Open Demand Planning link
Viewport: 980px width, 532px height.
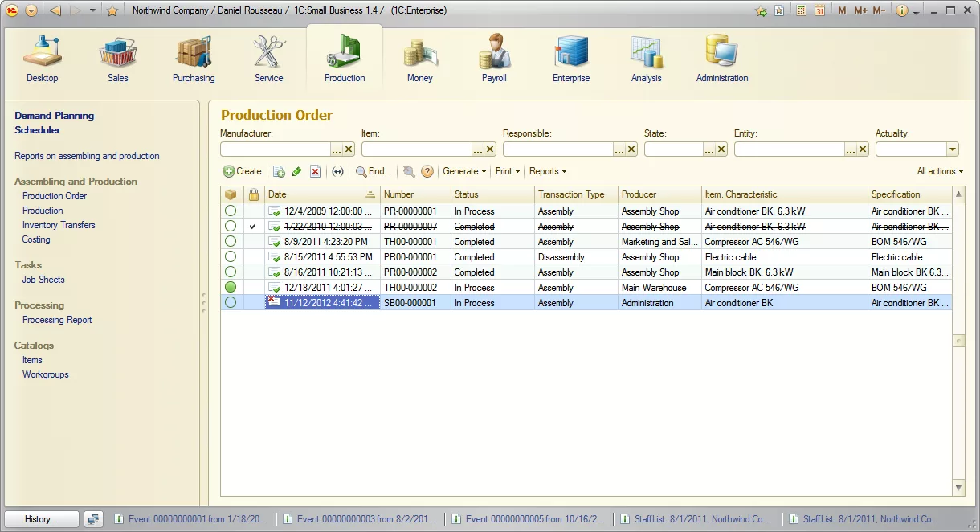tap(55, 116)
